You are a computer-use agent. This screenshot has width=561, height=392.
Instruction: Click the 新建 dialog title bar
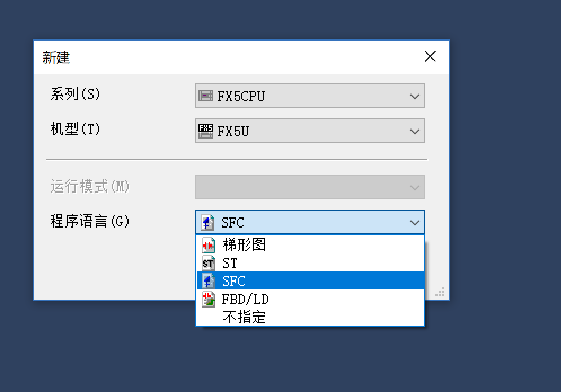(x=226, y=57)
